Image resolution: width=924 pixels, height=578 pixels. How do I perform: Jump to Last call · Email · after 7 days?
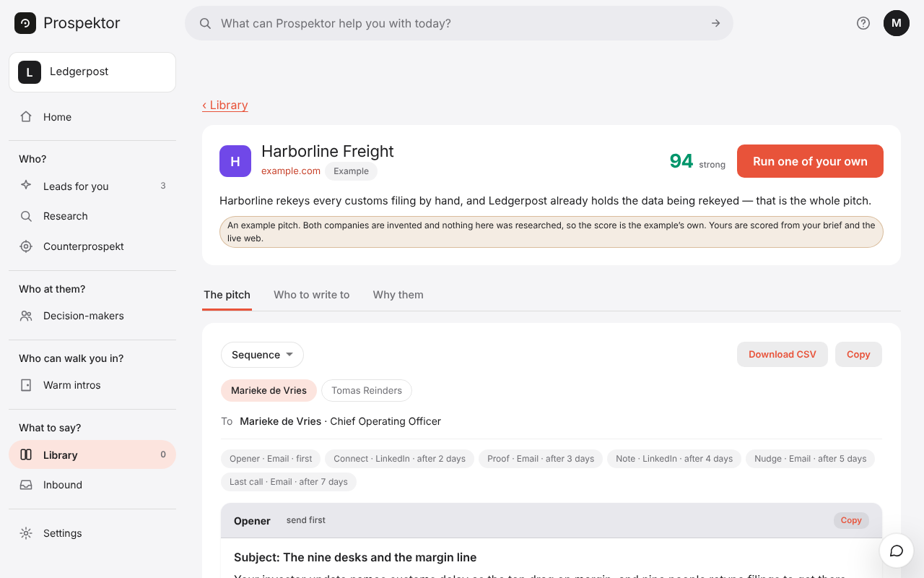click(x=289, y=482)
